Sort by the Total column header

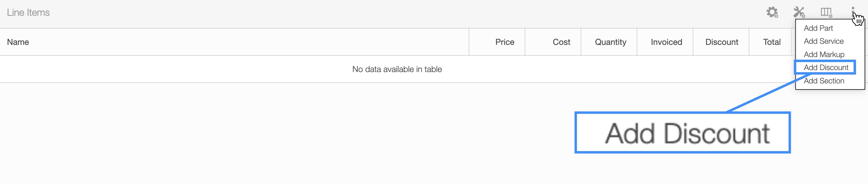[x=771, y=42]
